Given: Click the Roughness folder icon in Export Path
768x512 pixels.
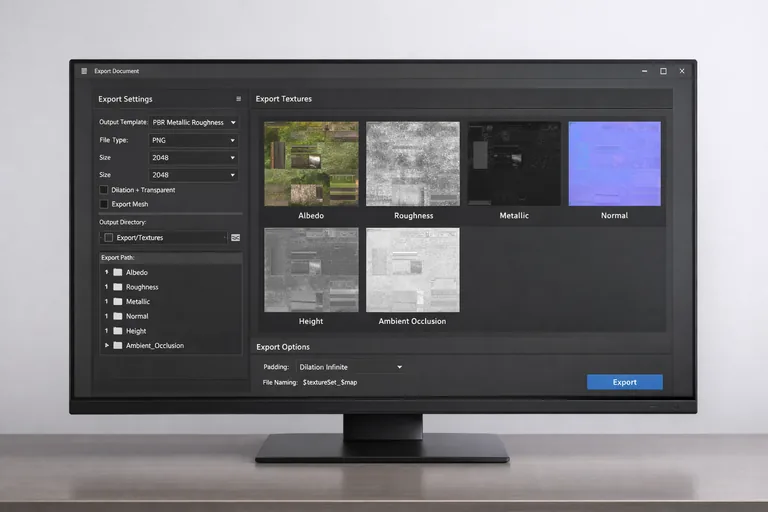Looking at the screenshot, I should pos(118,287).
